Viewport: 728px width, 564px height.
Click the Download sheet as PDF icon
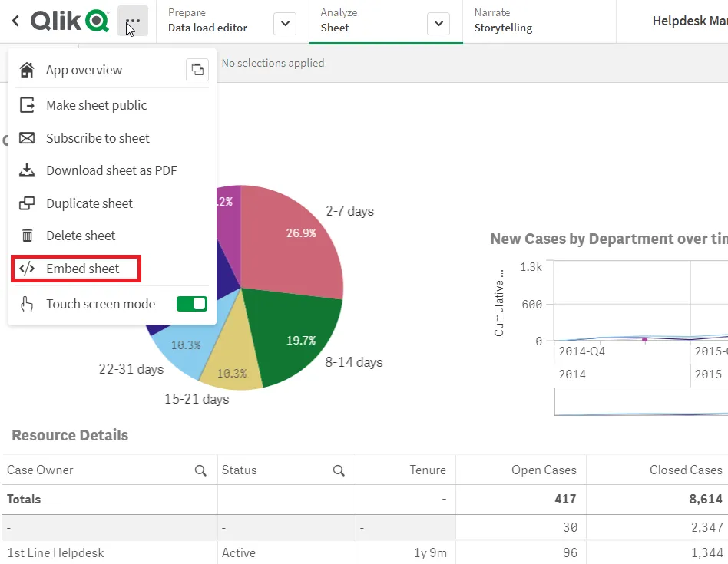click(26, 170)
